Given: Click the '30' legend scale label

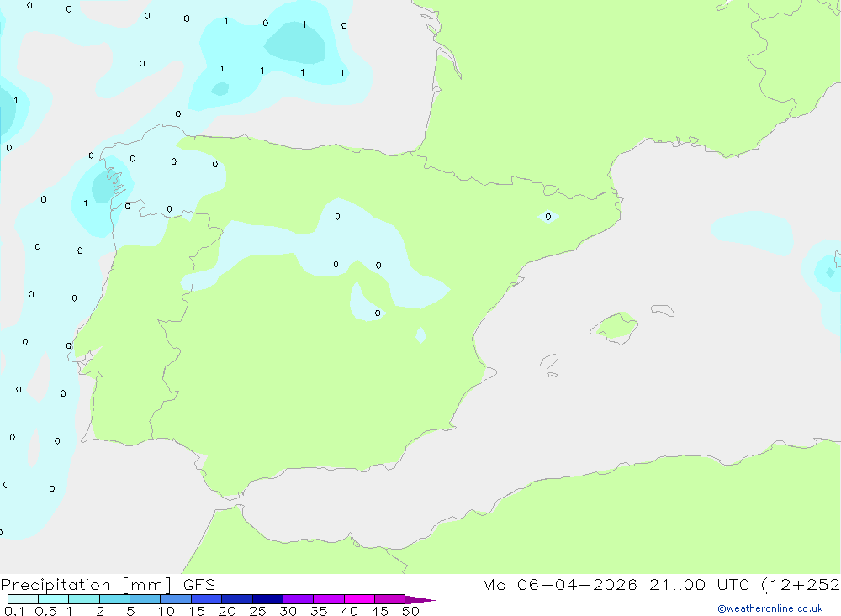Looking at the screenshot, I should (288, 611).
